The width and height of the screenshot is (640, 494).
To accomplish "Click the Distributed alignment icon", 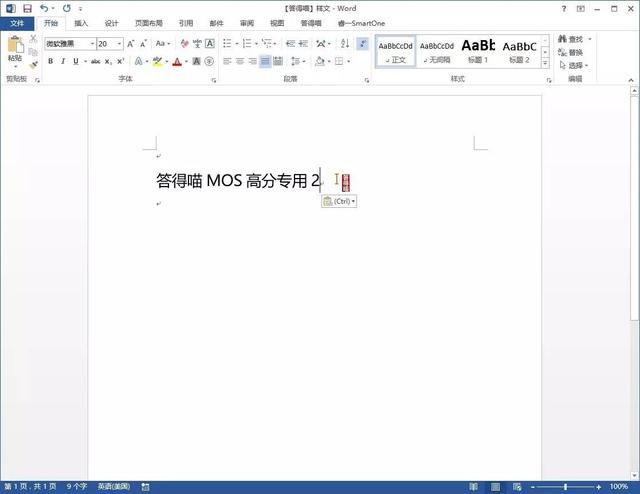I will click(x=278, y=61).
